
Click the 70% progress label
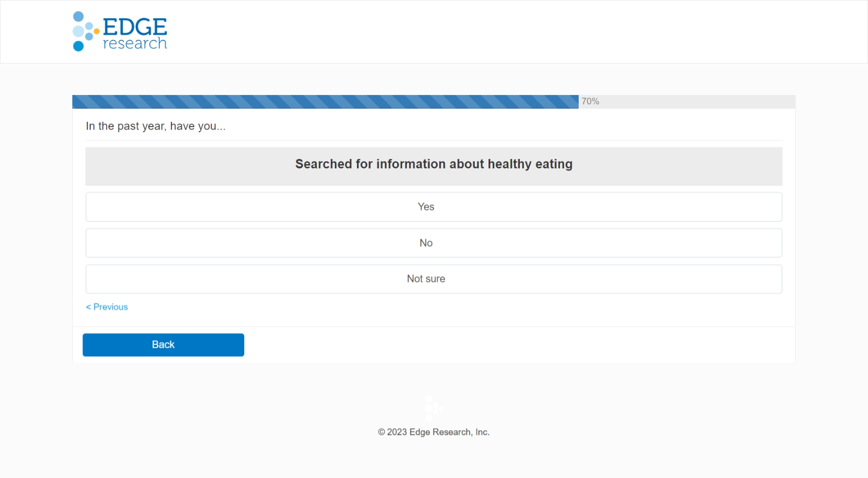590,101
